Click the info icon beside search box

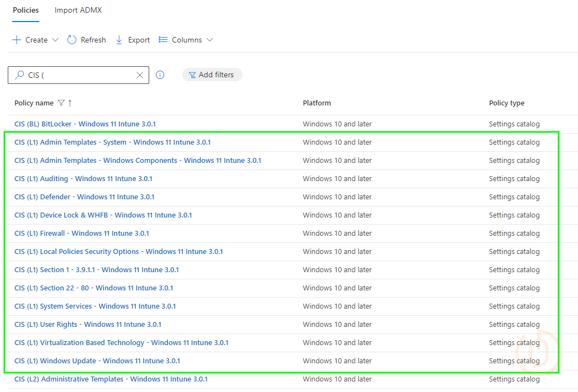[x=160, y=75]
